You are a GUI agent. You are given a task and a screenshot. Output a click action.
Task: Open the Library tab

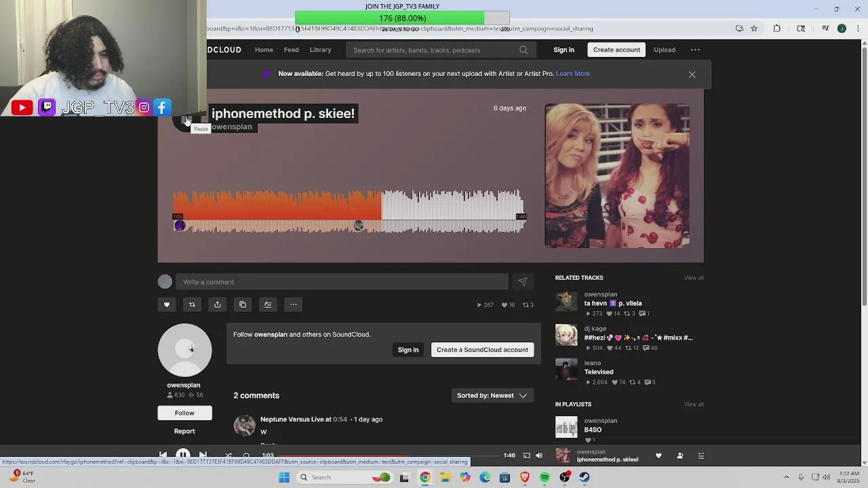pos(320,50)
